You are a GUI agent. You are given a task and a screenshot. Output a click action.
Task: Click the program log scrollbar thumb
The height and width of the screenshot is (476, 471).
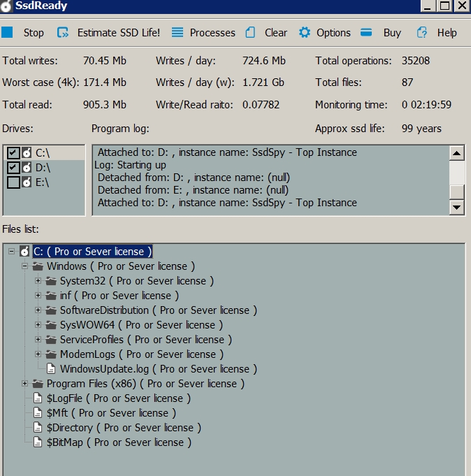pos(456,192)
